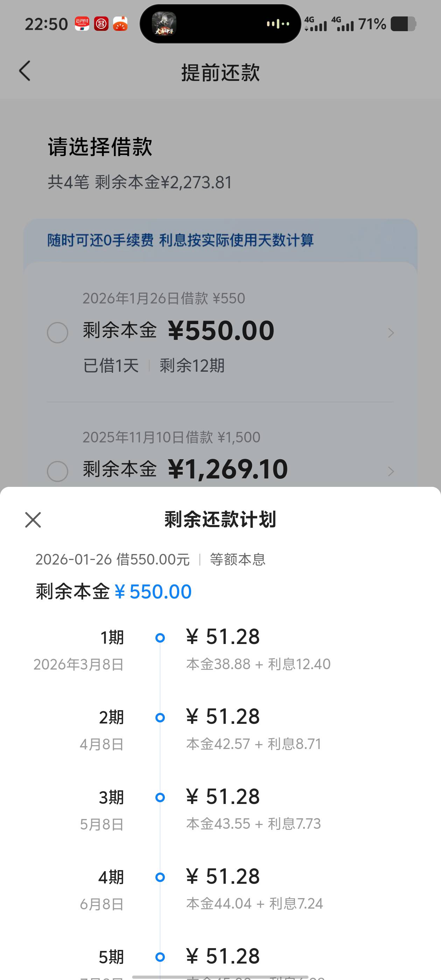441x980 pixels.
Task: Tap the 等额本息 repayment method label
Action: click(237, 560)
